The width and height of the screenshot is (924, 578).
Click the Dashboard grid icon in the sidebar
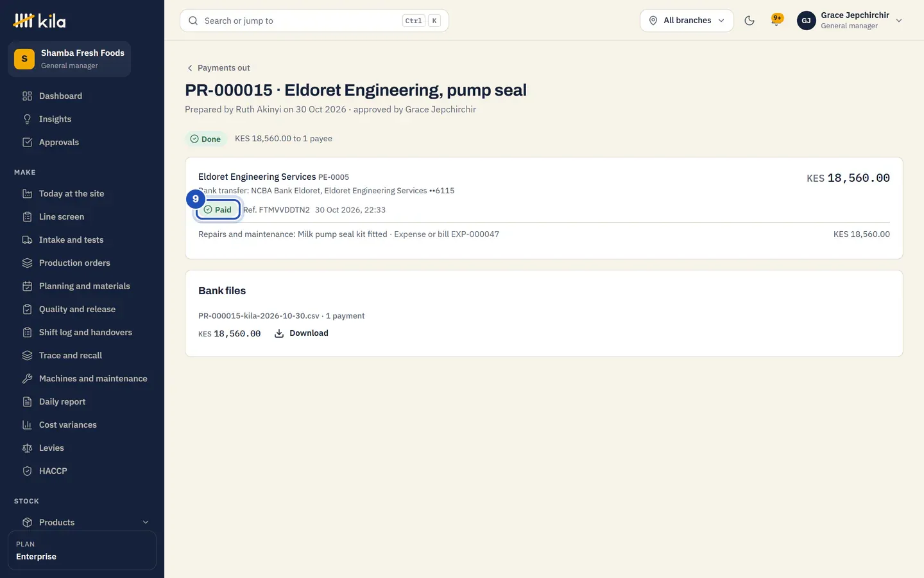(27, 96)
